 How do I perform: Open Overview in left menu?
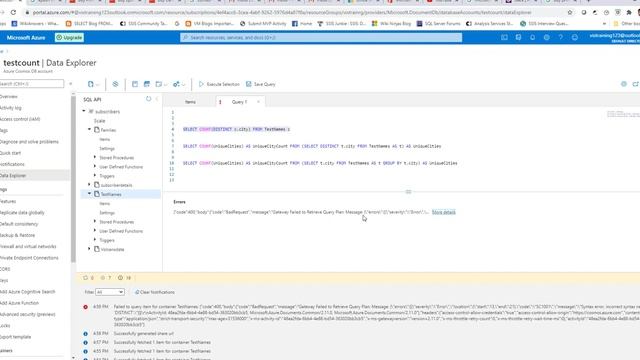click(x=9, y=97)
